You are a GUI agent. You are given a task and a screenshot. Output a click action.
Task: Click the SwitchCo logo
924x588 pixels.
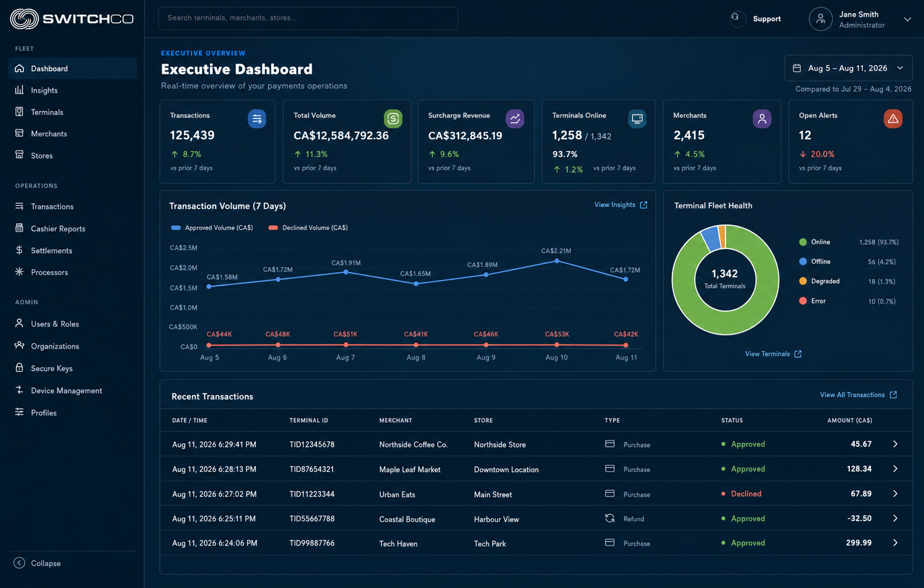pyautogui.click(x=72, y=19)
